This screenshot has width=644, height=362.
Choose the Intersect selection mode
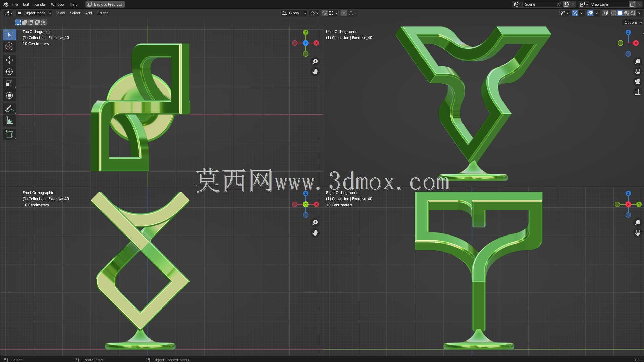44,22
